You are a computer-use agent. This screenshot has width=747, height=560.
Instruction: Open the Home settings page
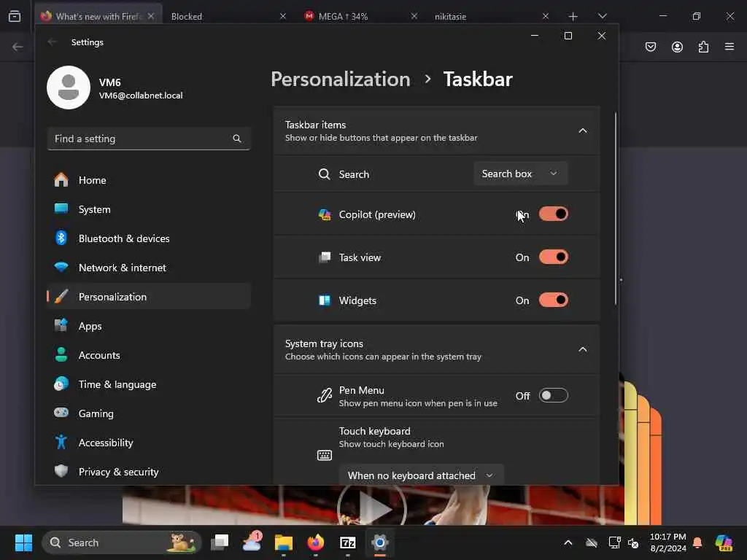point(149,181)
